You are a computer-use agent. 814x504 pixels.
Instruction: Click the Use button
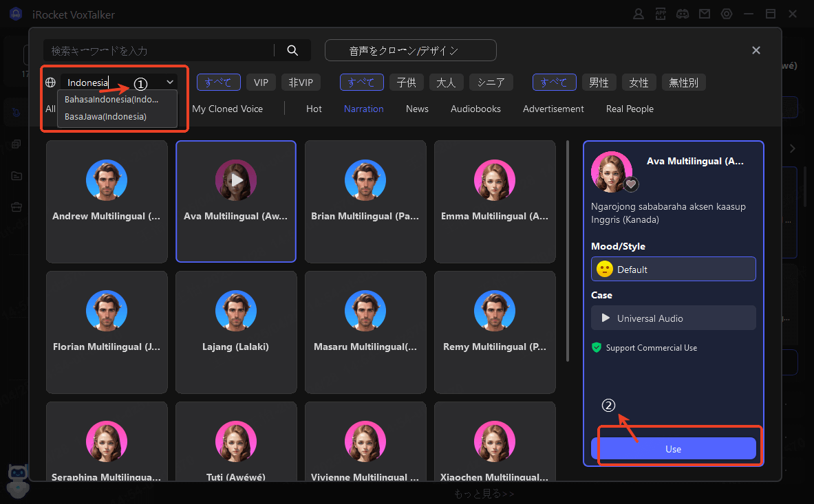[x=674, y=448]
